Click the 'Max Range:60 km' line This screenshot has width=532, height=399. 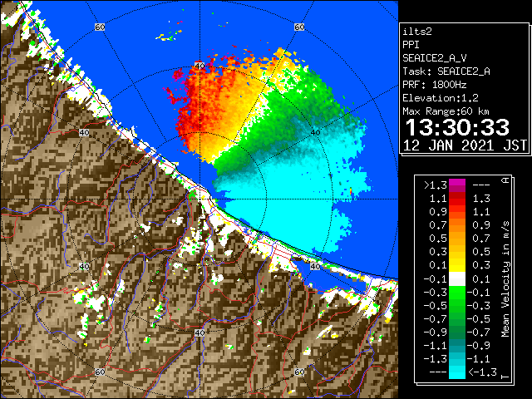[446, 111]
